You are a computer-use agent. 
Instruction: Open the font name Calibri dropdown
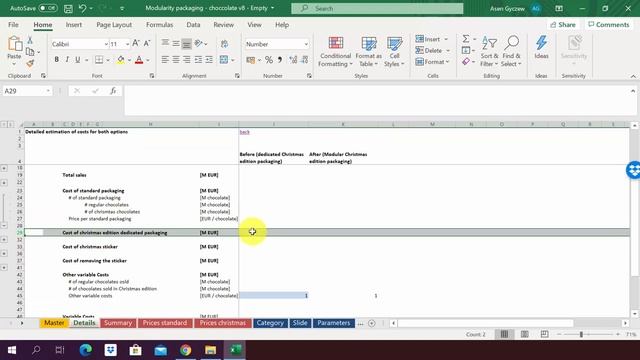pos(106,44)
